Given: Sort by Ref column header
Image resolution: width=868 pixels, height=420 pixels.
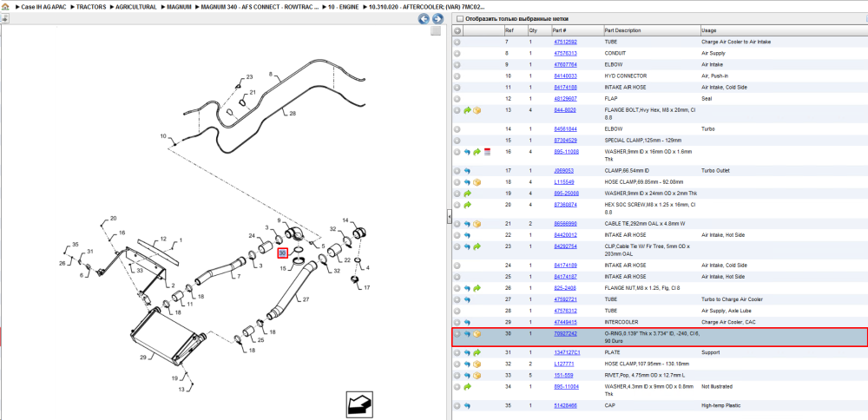Looking at the screenshot, I should point(514,30).
